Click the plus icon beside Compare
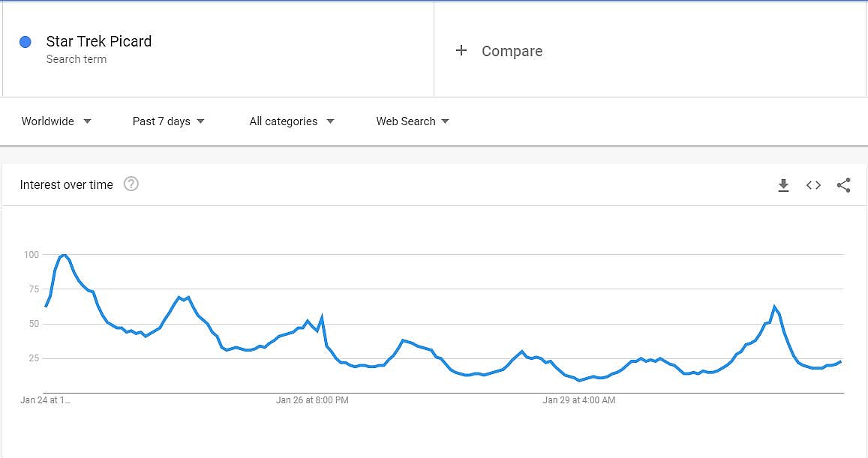This screenshot has width=868, height=458. tap(461, 51)
